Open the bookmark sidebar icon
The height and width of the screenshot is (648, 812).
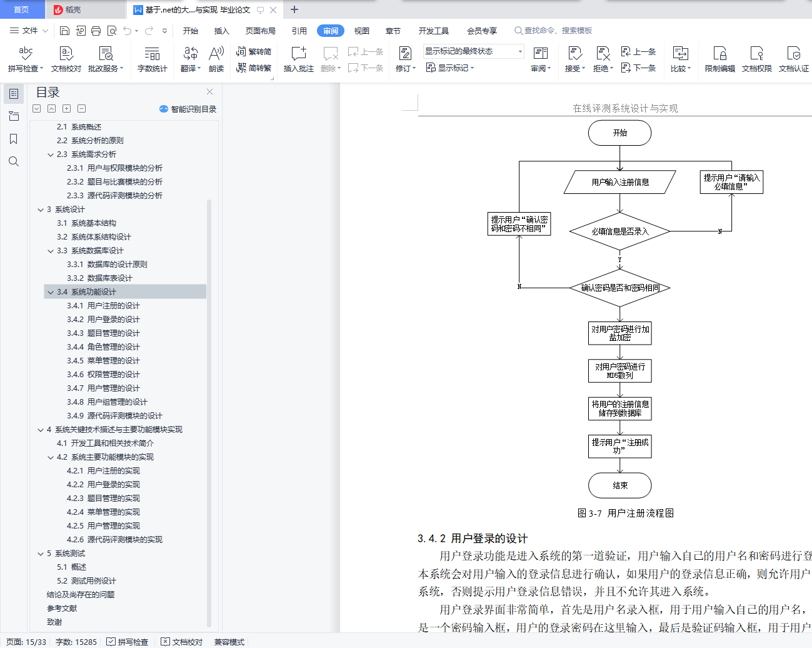14,139
